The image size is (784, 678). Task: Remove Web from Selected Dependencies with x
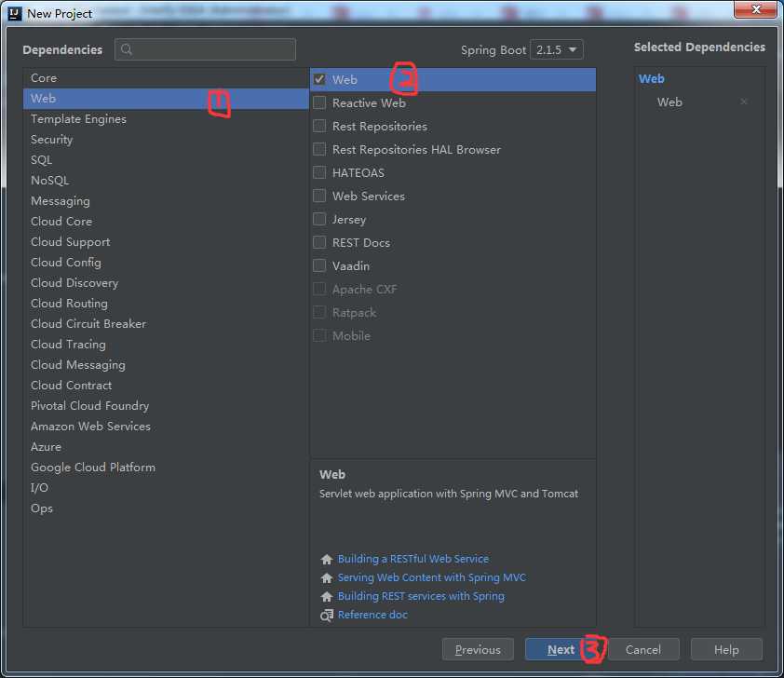[x=744, y=102]
